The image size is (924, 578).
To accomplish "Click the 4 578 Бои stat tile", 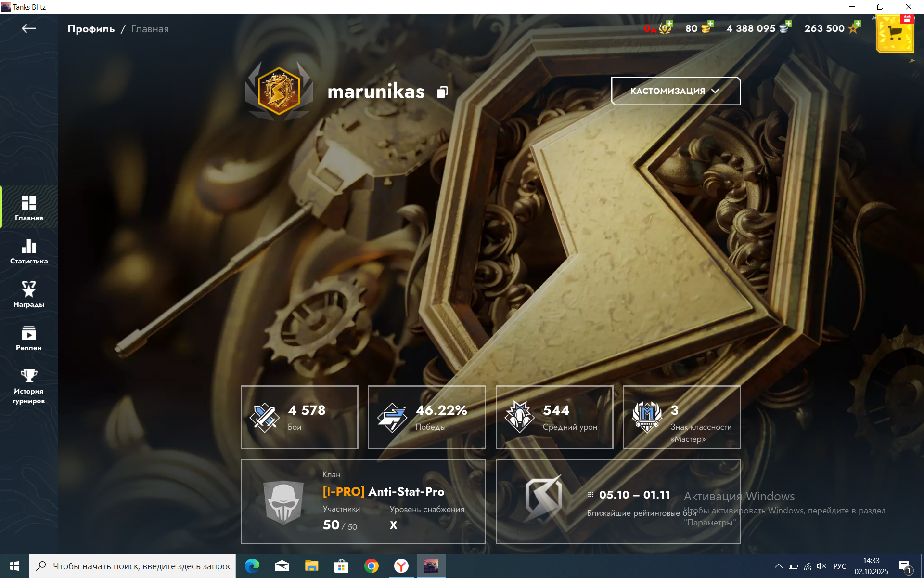I will [x=299, y=417].
